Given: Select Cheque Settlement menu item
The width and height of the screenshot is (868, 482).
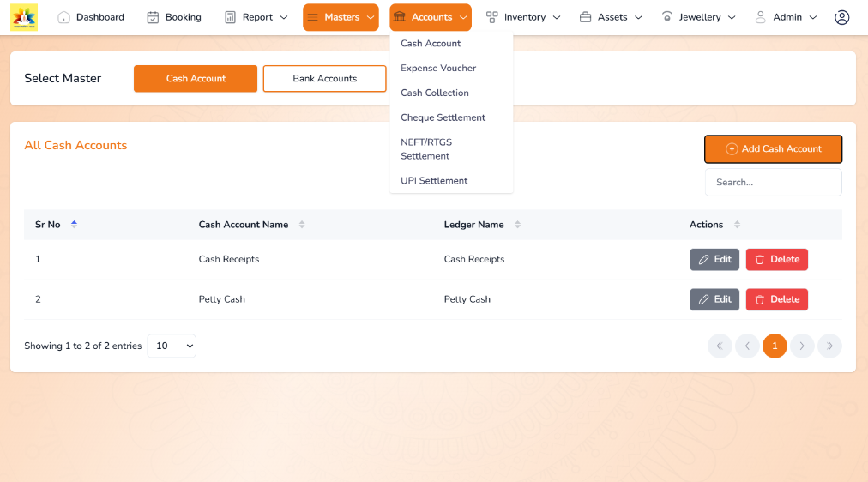Looking at the screenshot, I should [x=443, y=117].
